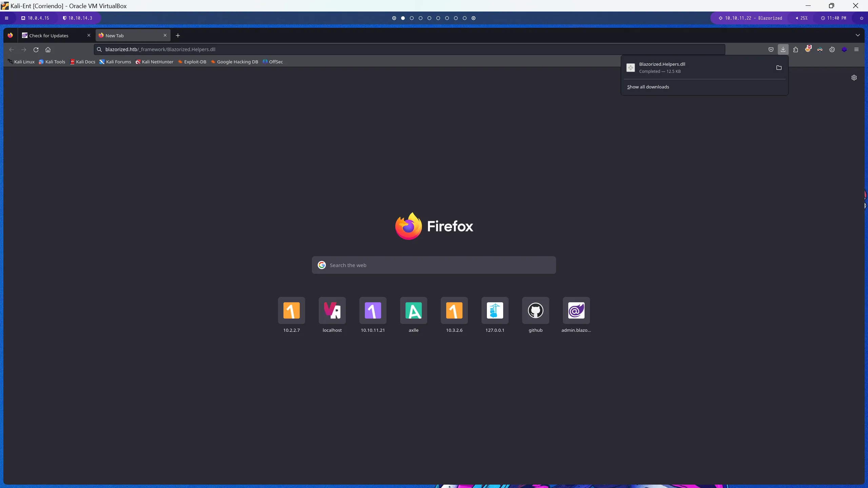This screenshot has width=868, height=488.
Task: Open the Exploit-DB bookmark
Action: tap(192, 62)
